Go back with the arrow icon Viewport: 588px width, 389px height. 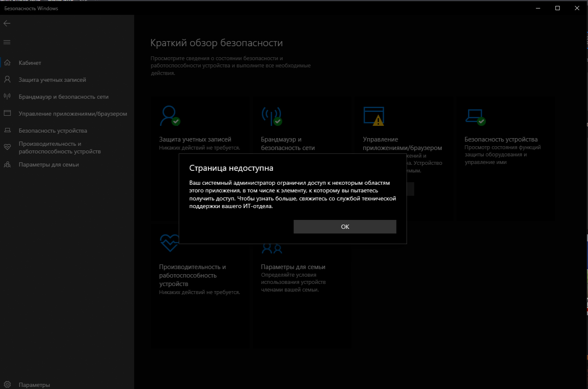click(7, 23)
